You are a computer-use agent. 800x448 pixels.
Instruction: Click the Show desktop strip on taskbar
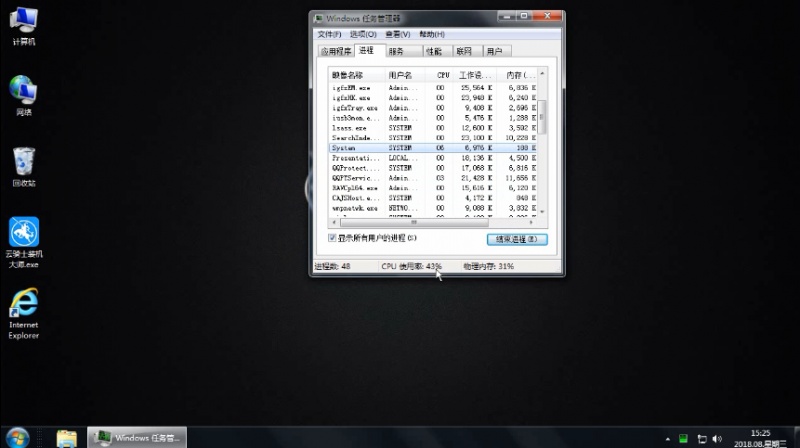(x=796, y=438)
